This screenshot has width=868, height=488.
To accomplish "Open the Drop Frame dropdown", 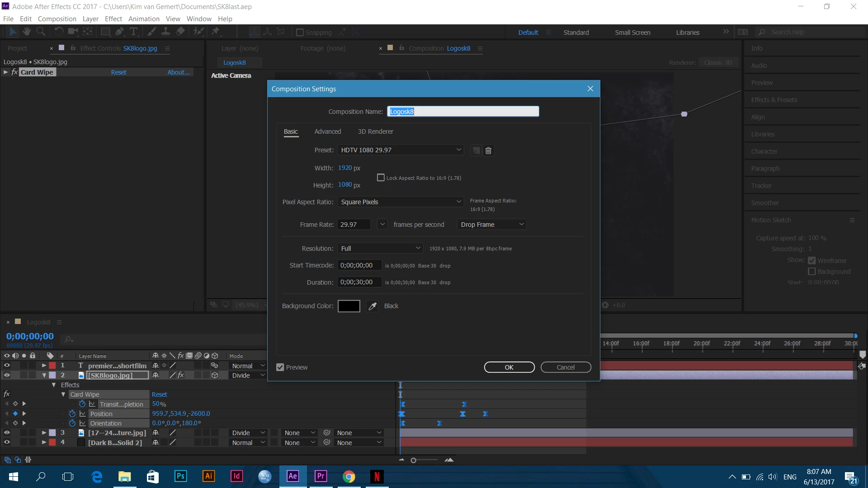I will point(492,225).
